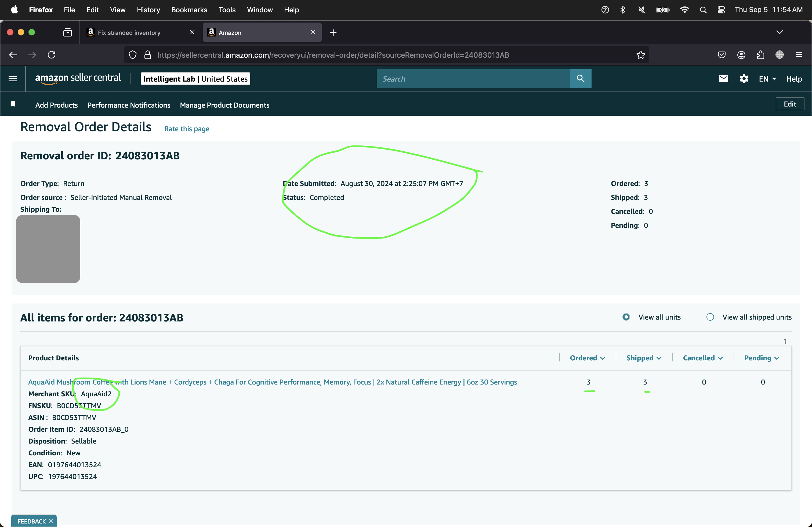
Task: Open macOS Control Center
Action: coord(721,10)
